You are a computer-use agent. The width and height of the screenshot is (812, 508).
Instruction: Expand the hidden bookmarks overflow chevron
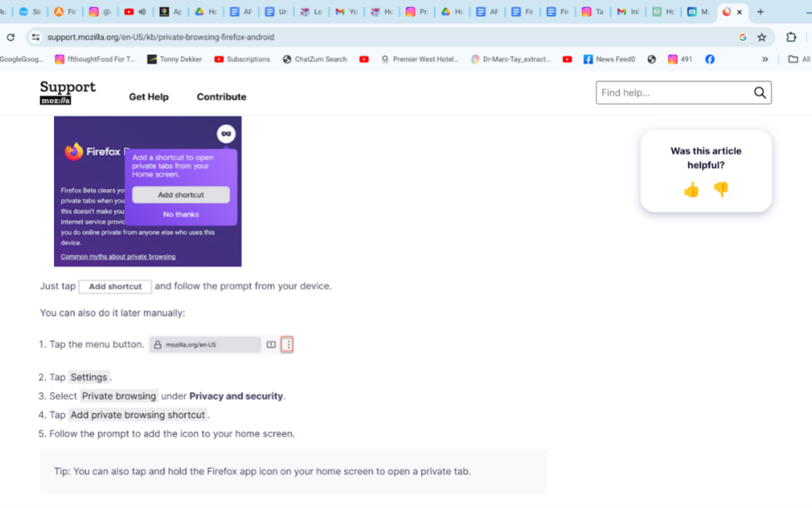(x=765, y=59)
